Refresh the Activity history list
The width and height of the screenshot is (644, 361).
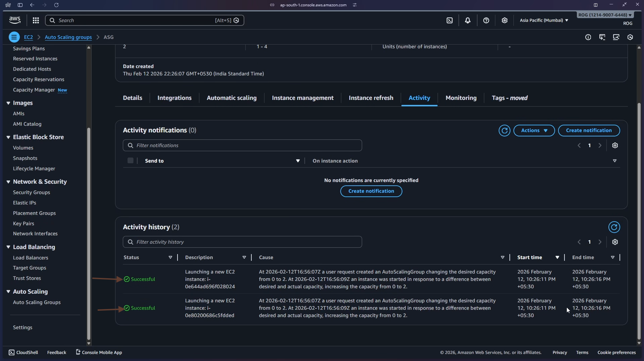click(x=614, y=227)
